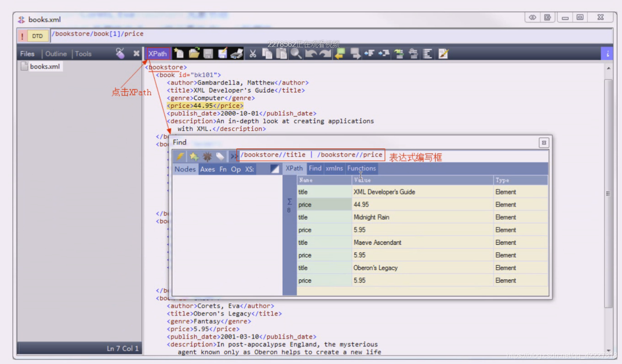
Task: Switch to the Tools panel tab
Action: pyautogui.click(x=83, y=54)
